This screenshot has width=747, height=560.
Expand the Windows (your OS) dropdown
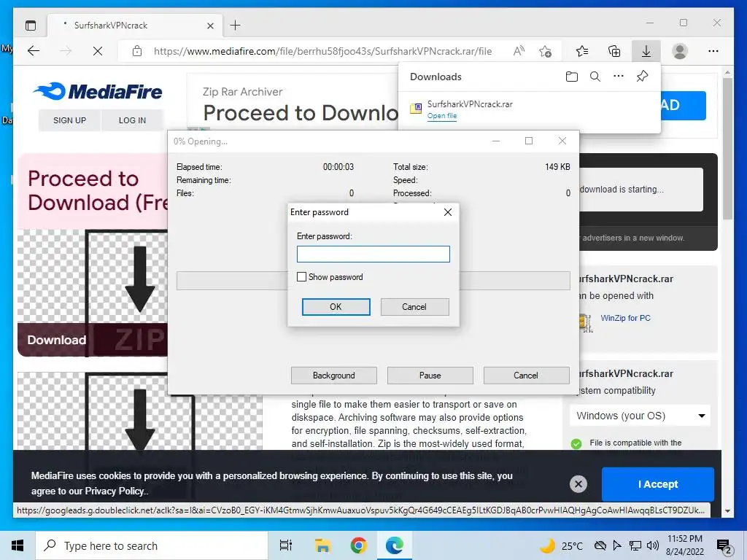tap(640, 416)
